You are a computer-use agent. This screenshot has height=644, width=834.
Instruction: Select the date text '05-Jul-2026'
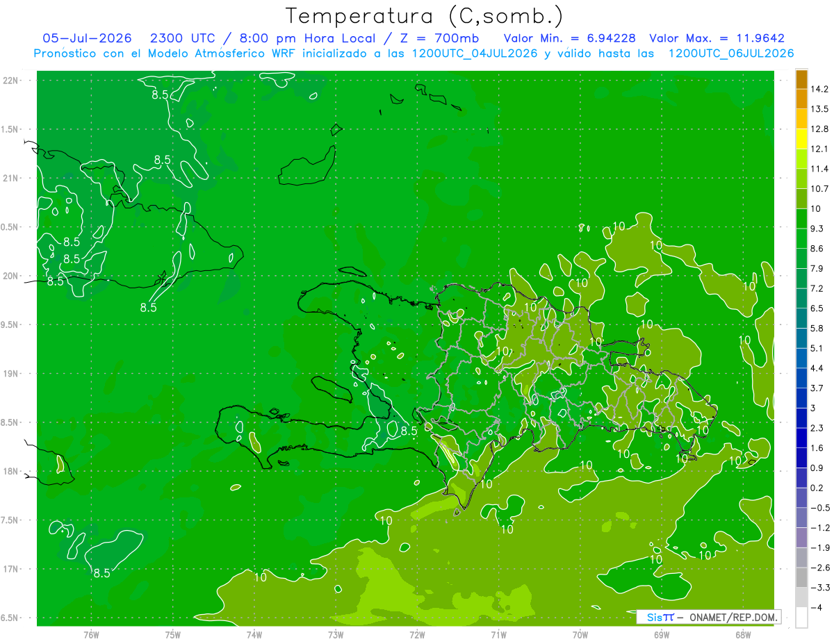click(x=86, y=38)
